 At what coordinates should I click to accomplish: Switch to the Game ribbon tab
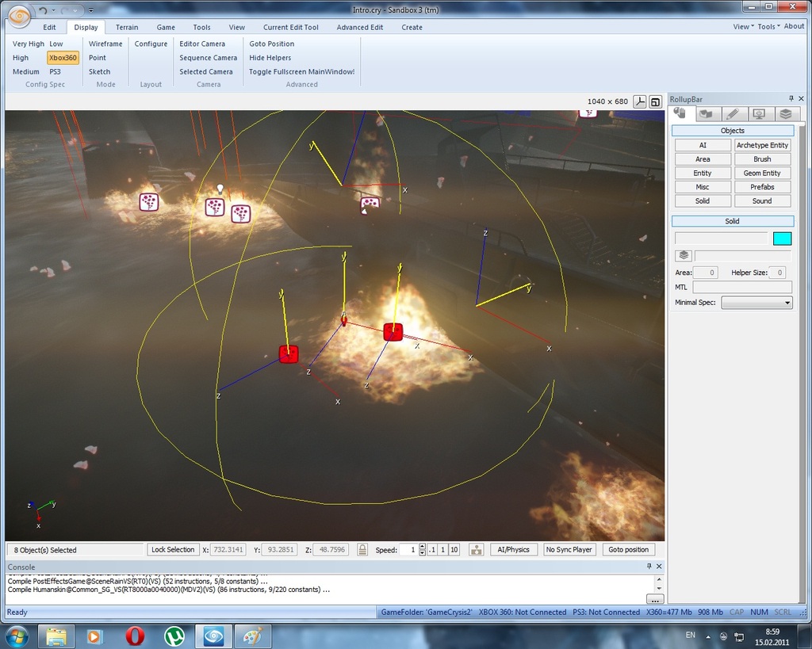[x=166, y=28]
